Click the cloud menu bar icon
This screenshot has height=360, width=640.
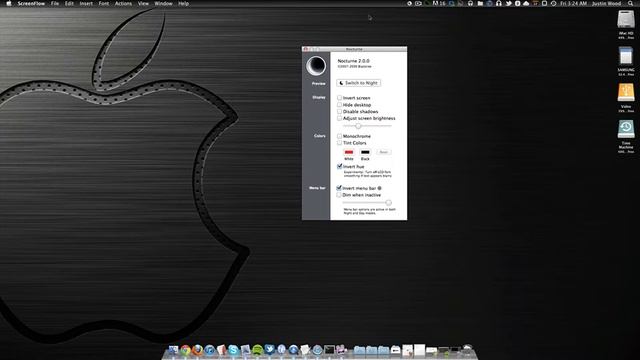(526, 3)
